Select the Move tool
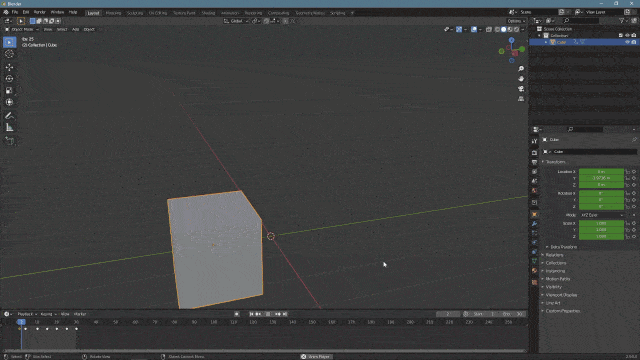 (9, 67)
